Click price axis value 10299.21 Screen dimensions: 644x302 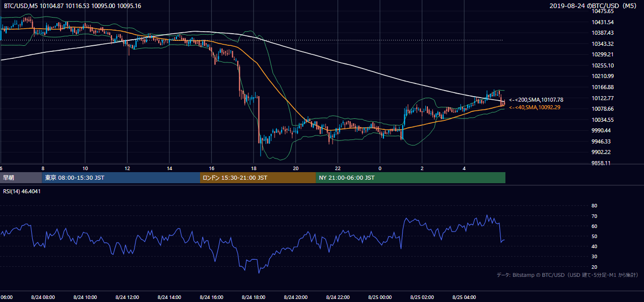603,54
